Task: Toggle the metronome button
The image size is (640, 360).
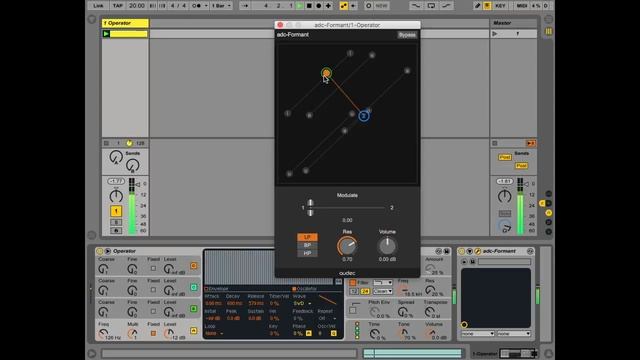Action: click(198, 6)
